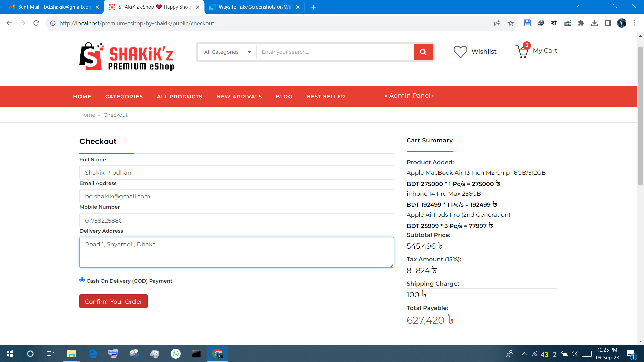Open BEST SELLER menu item
Screen dimensions: 644x362
(326, 97)
